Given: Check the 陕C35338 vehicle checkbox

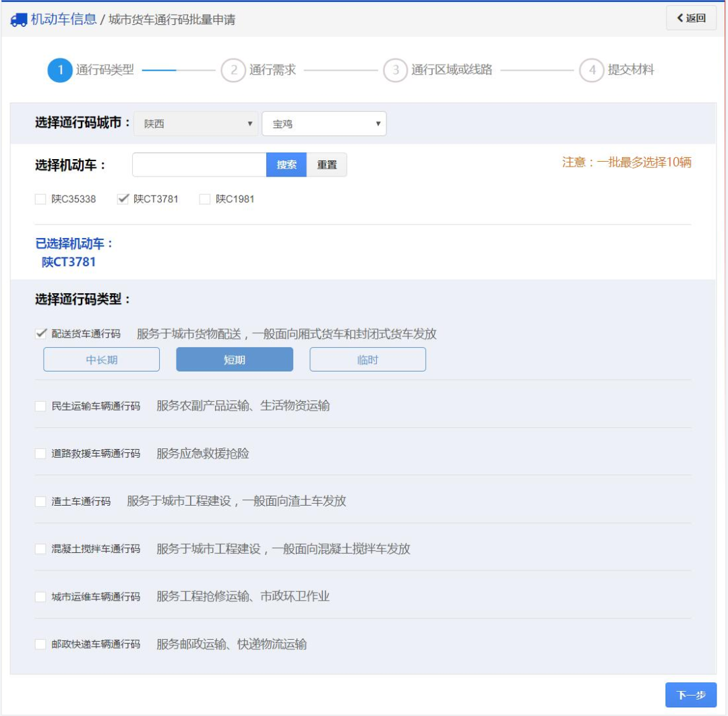Looking at the screenshot, I should click(40, 200).
